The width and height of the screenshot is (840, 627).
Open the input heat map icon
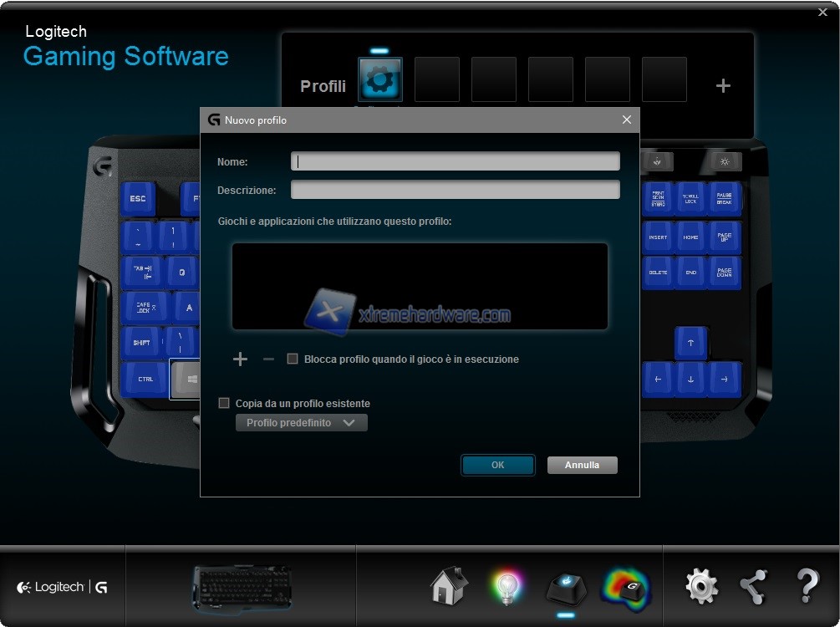626,587
